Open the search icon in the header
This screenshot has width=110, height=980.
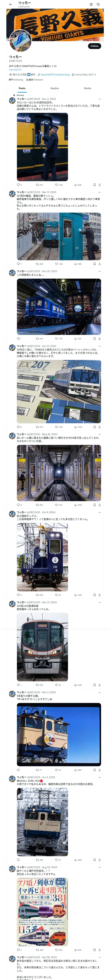(x=98, y=5)
